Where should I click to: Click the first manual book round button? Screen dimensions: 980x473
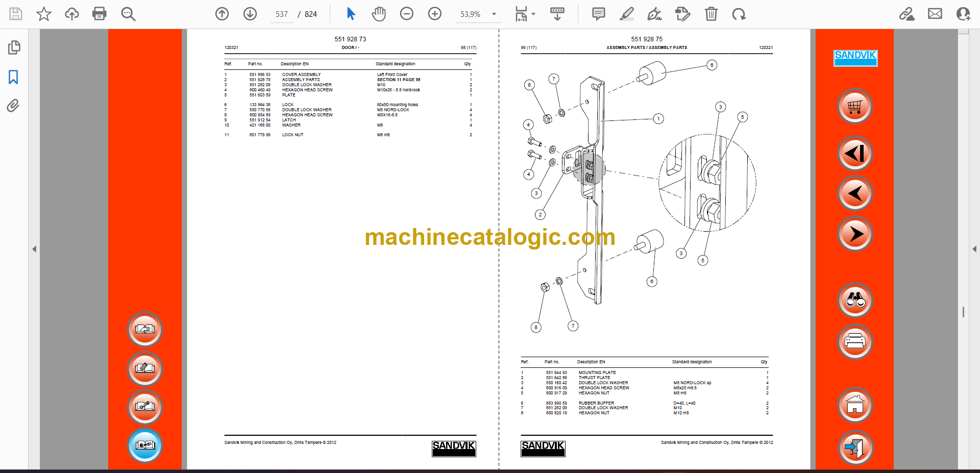[x=145, y=329]
